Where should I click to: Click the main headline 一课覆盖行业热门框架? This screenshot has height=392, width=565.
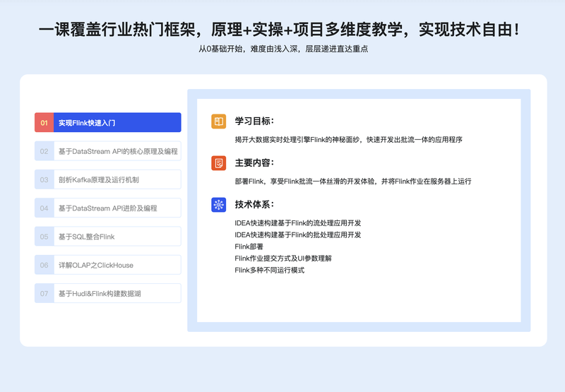[280, 29]
